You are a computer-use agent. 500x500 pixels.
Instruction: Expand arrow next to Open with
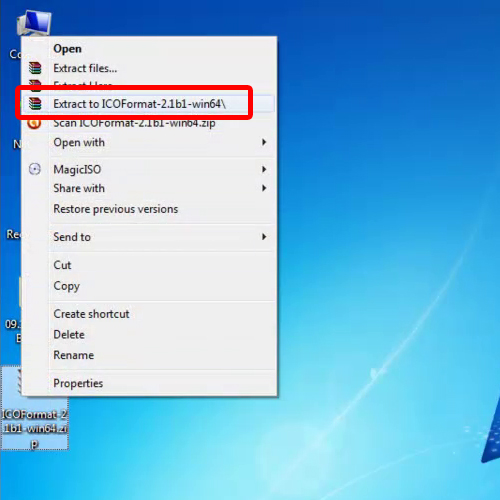(264, 142)
